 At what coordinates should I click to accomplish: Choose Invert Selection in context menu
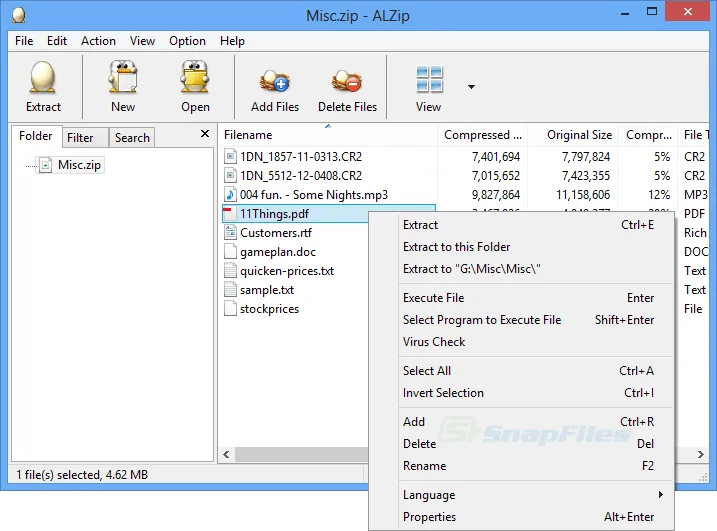click(x=521, y=393)
